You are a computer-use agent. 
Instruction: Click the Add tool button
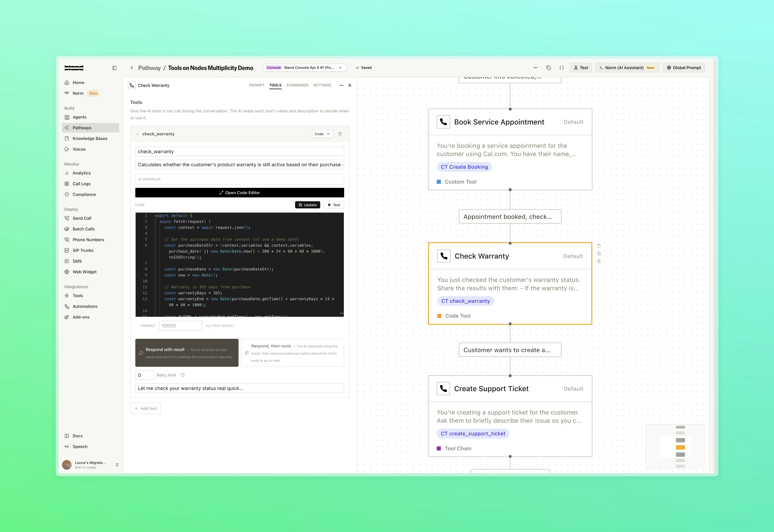point(145,408)
